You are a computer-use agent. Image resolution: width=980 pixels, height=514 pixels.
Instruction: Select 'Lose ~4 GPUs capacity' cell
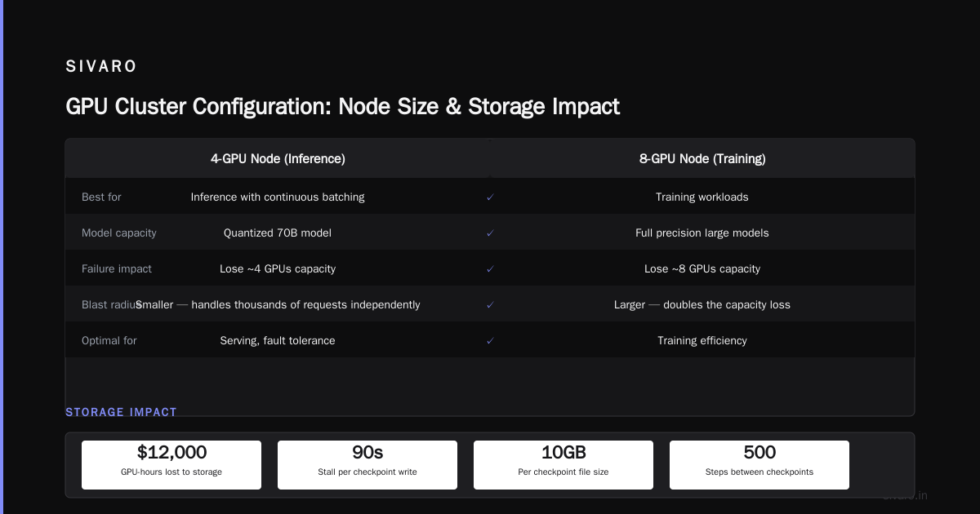click(278, 269)
